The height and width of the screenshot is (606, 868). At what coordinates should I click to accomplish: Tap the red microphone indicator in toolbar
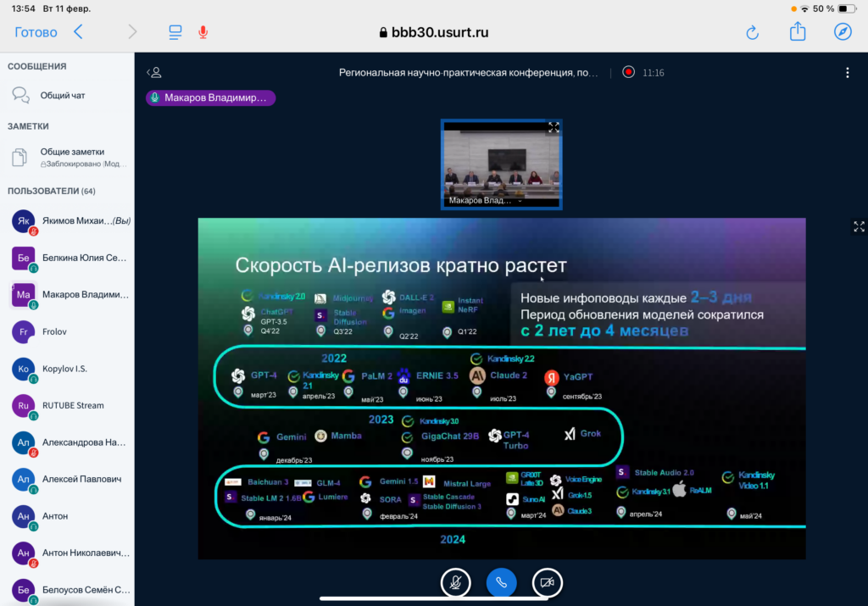(x=203, y=32)
